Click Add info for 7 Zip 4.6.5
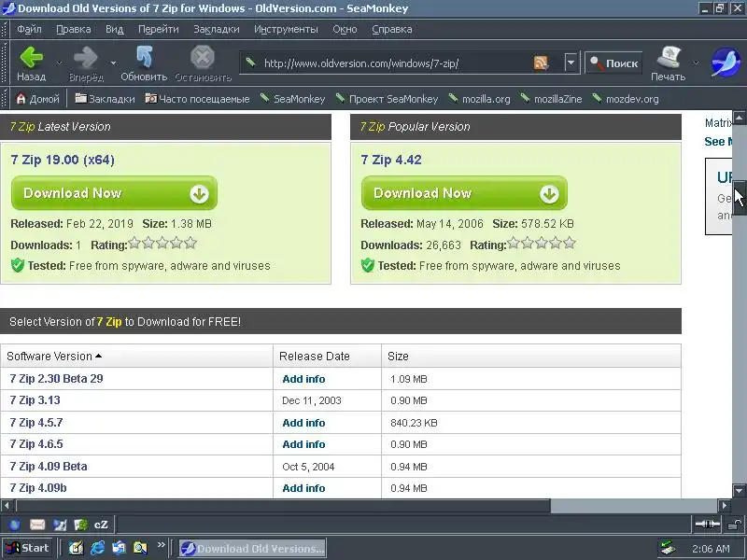Screen dimensions: 747x560 [x=303, y=444]
